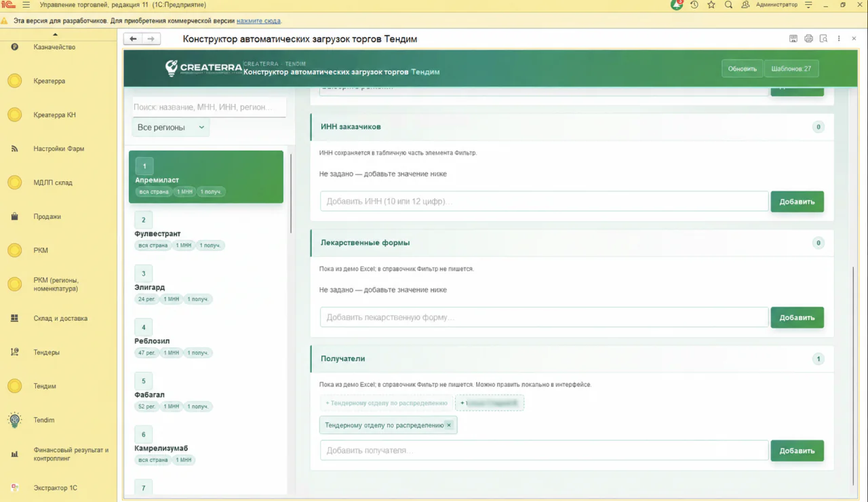Click the main form vertical scrollbar
This screenshot has width=868, height=502.
(x=854, y=376)
